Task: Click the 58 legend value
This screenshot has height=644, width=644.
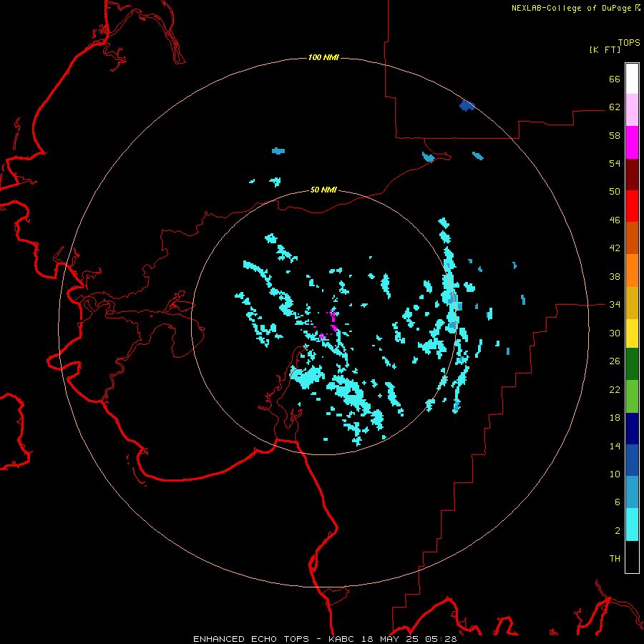Action: (x=615, y=135)
